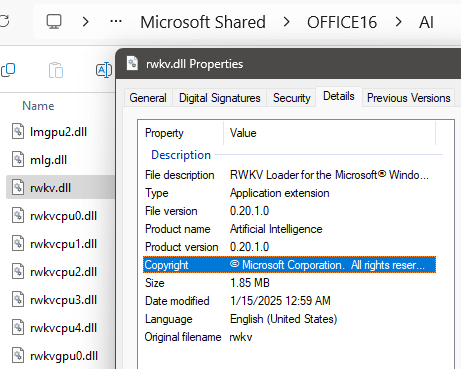Click the Rename toolbar icon
Image resolution: width=461 pixels, height=369 pixels.
point(104,70)
